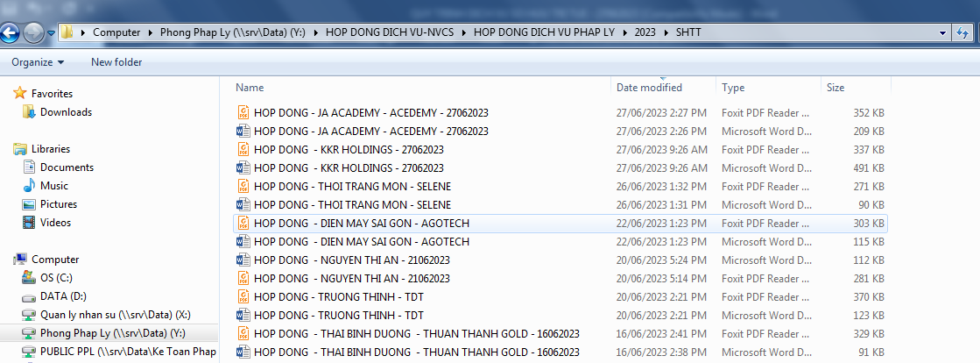The height and width of the screenshot is (363, 980).
Task: Select HOP DONG DICH VU-NVCS breadcrumb segment
Action: click(x=390, y=32)
